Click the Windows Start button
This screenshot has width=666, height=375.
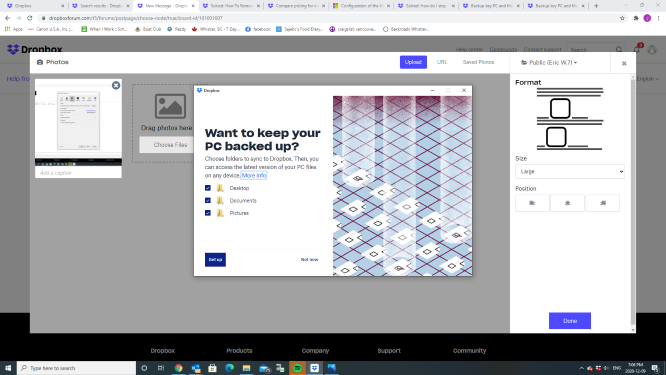tap(8, 368)
